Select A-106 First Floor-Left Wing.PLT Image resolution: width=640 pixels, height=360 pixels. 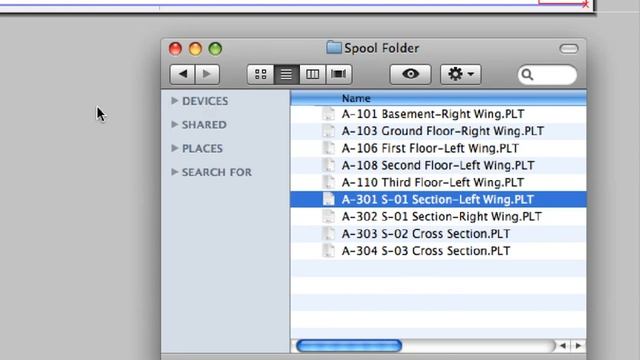(x=438, y=148)
